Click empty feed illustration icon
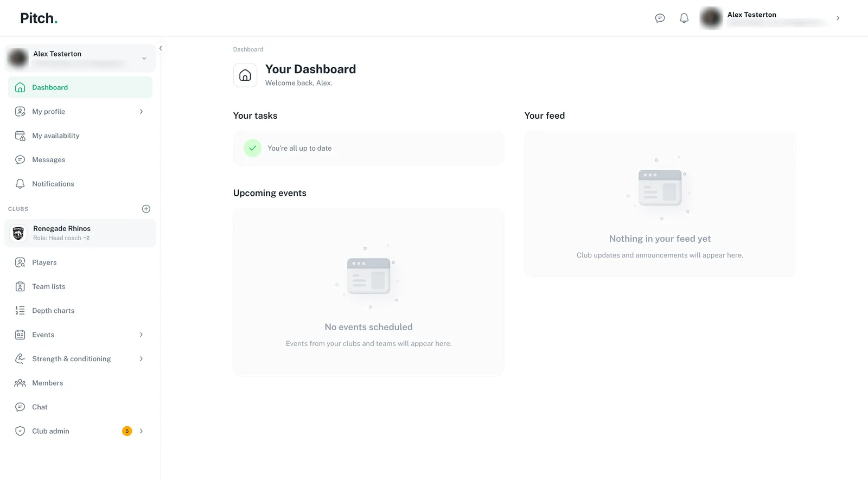 pos(660,188)
